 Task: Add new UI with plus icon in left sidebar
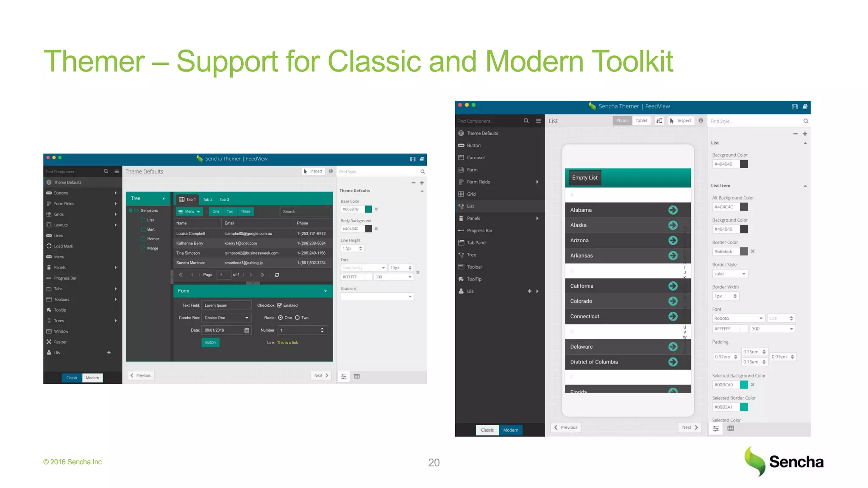pyautogui.click(x=109, y=352)
